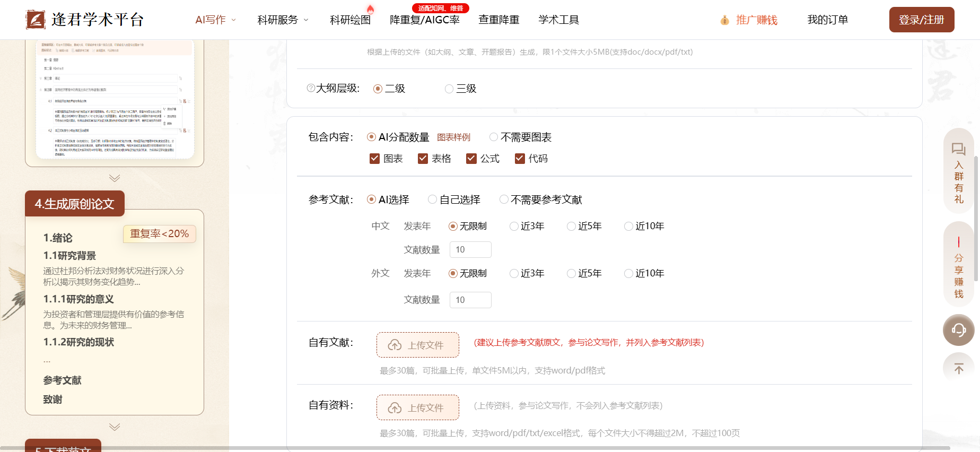The width and height of the screenshot is (980, 452).
Task: Select 近10年 for 外文 publication year
Action: (628, 273)
